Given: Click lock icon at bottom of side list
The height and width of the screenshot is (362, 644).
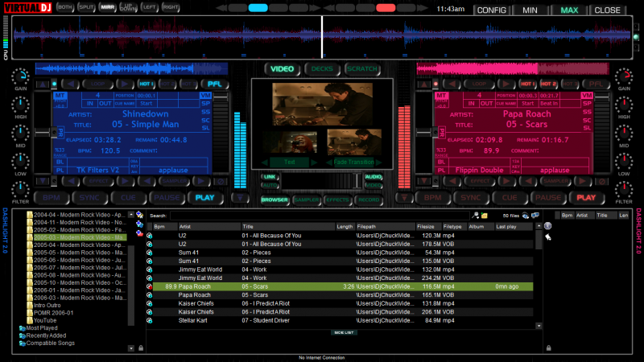Looking at the screenshot, I should [x=549, y=348].
